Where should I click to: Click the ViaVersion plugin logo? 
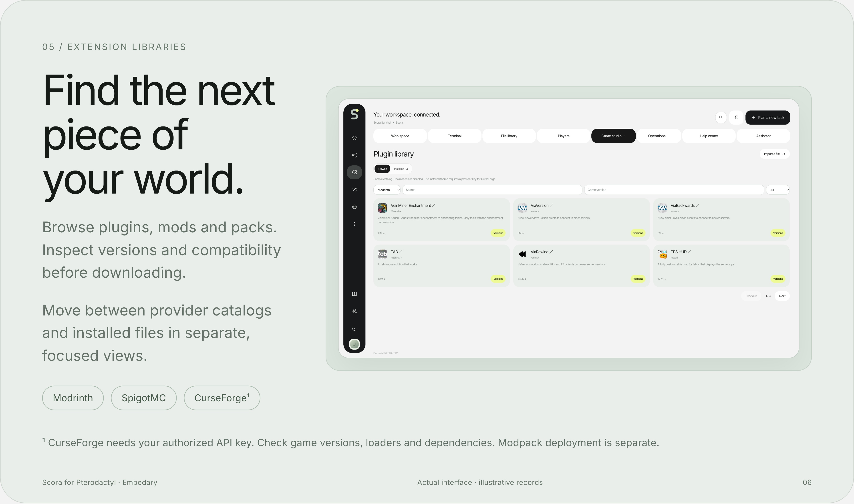point(522,208)
